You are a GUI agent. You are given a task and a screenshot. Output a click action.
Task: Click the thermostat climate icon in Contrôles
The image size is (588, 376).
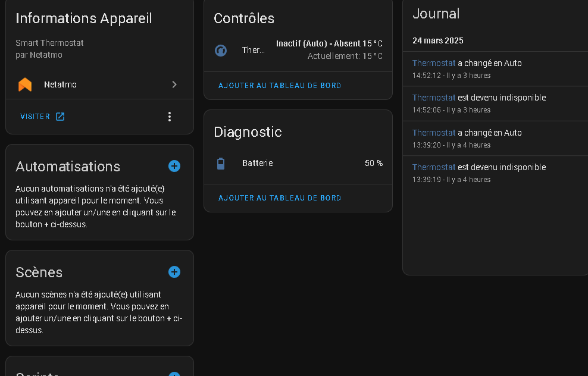tap(221, 50)
